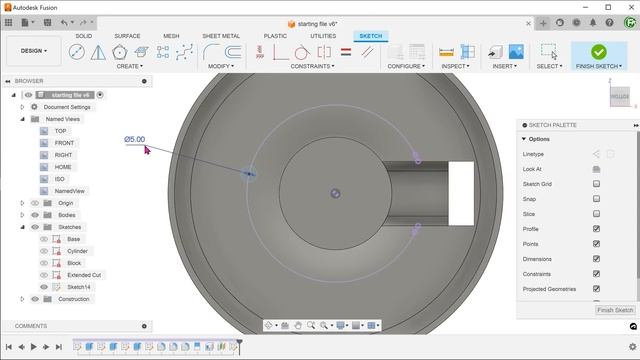Hide the Bodies folder
The width and height of the screenshot is (640, 360).
pyautogui.click(x=35, y=215)
